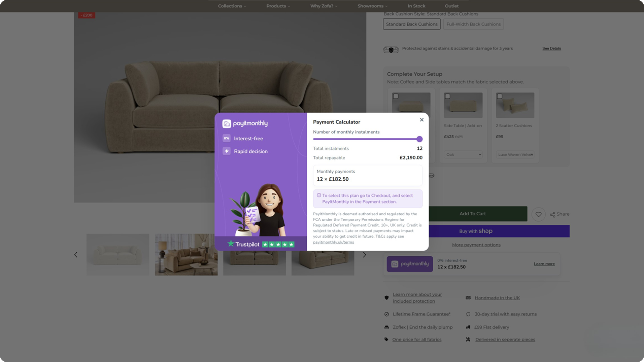The image size is (644, 362).
Task: Select the living room scene thumbnail
Action: tap(186, 255)
